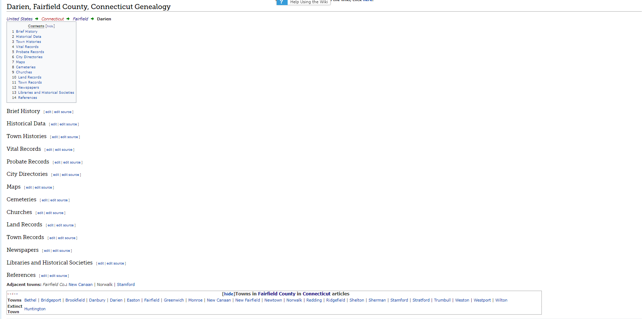Click the blue question mark help icon
Image resolution: width=644 pixels, height=319 pixels.
coord(281,2)
